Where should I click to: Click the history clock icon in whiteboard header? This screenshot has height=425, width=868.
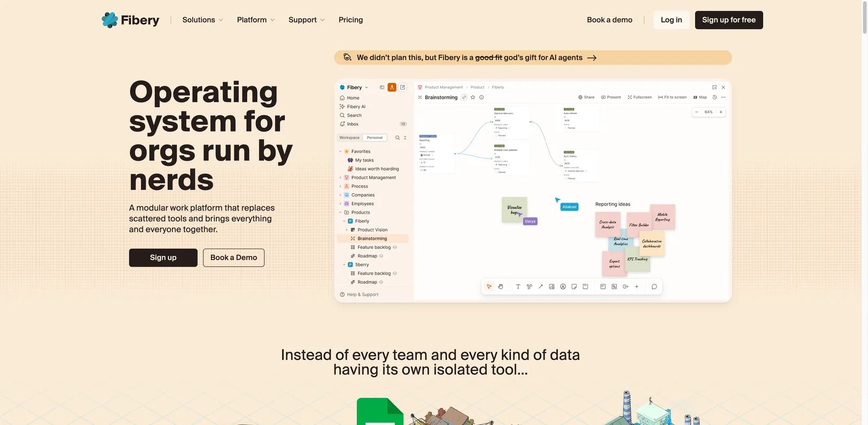pos(714,98)
